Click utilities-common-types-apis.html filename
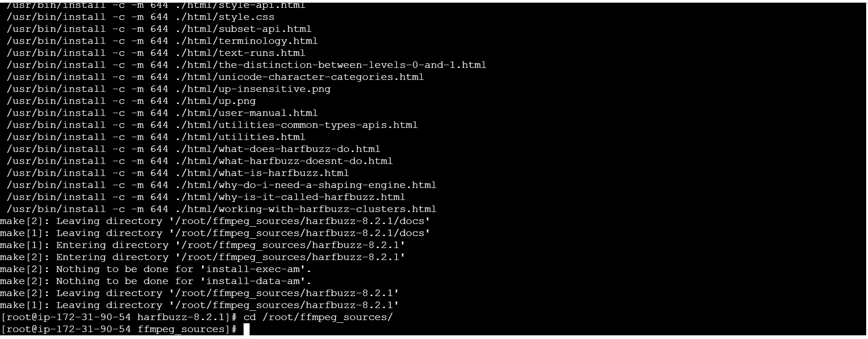 pos(318,125)
